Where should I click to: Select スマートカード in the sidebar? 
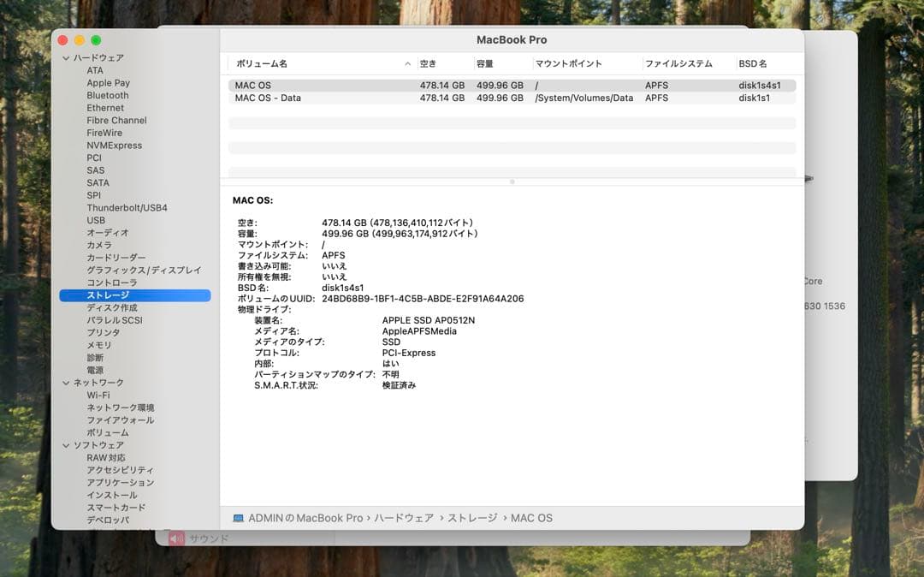point(116,508)
